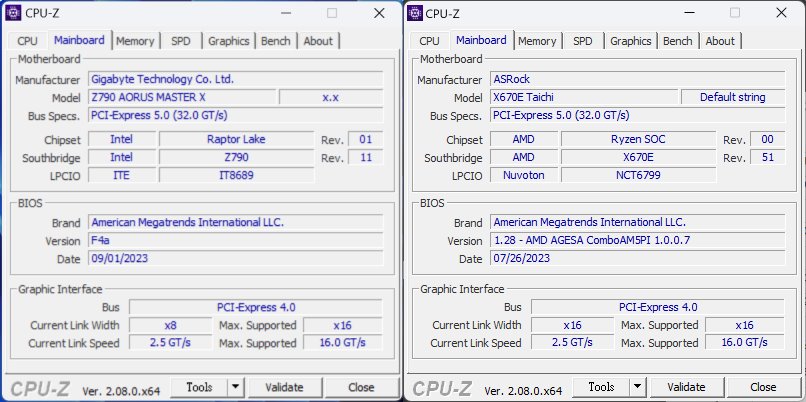Viewport: 806px width, 402px height.
Task: Minimize the left CPU-Z window
Action: [286, 13]
